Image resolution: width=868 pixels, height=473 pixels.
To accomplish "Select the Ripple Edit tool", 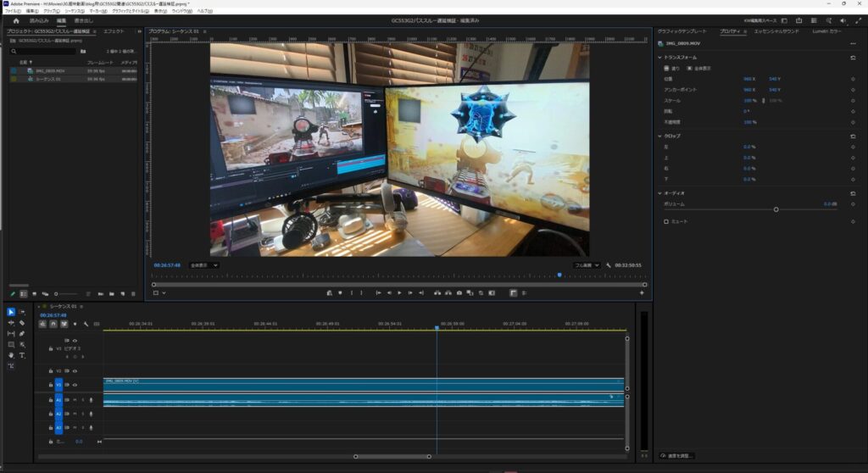I will point(11,323).
